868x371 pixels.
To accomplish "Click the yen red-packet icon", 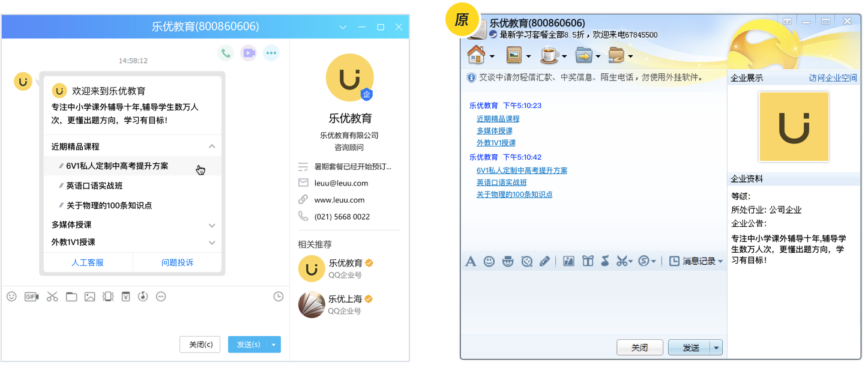I will [x=125, y=296].
